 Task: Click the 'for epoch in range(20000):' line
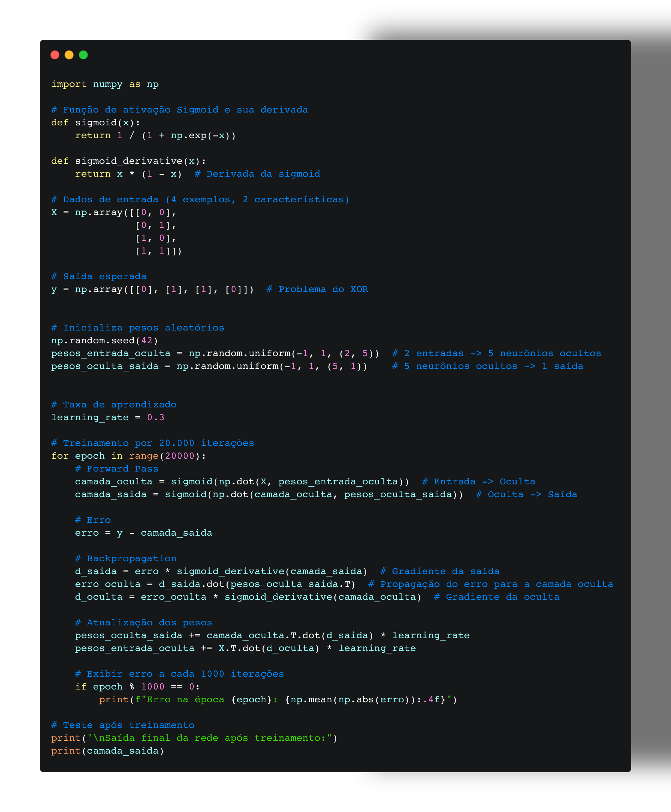[x=128, y=456]
